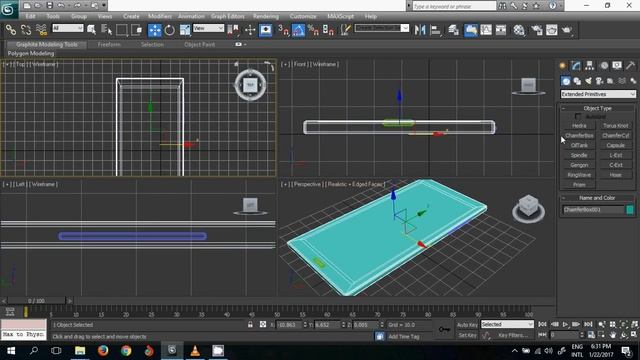Screen dimensions: 640x360
Task: Open the key mode Selected dropdown
Action: click(507, 324)
